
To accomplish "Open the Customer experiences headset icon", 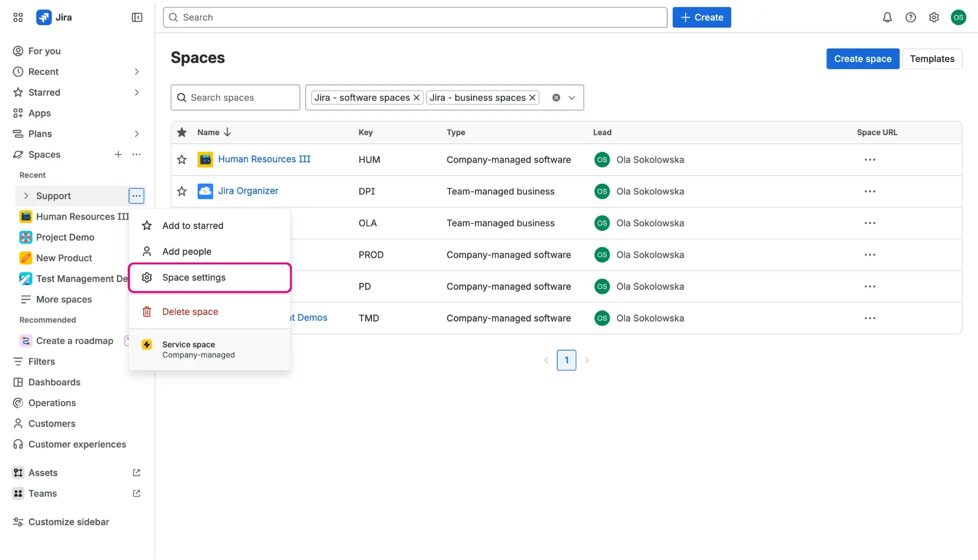I will coord(18,444).
